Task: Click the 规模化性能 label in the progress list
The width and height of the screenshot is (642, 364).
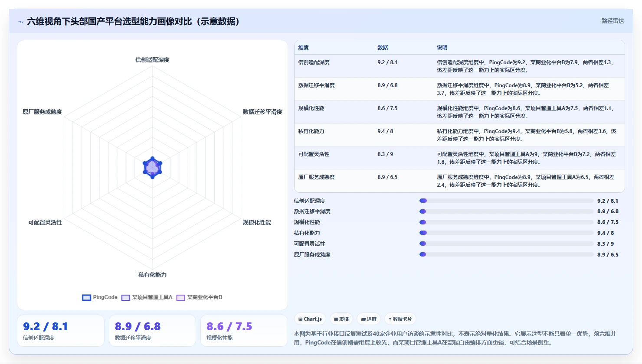Action: (307, 222)
